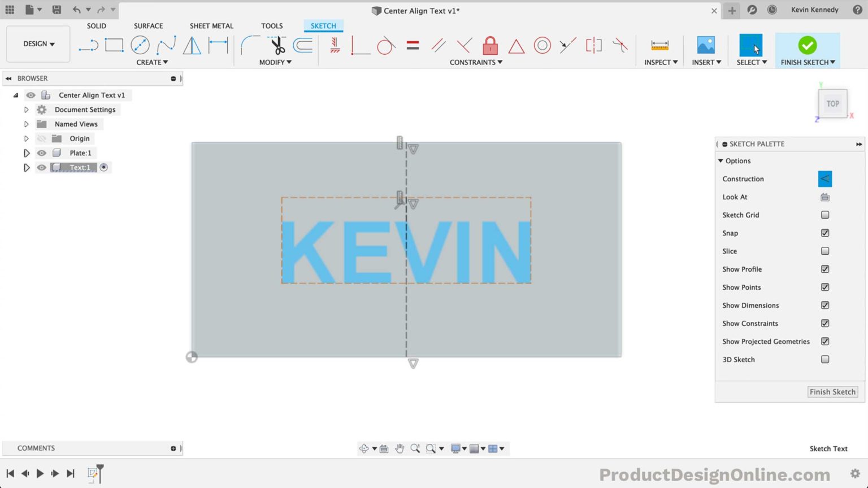This screenshot has width=868, height=488.
Task: Open the CREATE dropdown menu
Action: 151,62
